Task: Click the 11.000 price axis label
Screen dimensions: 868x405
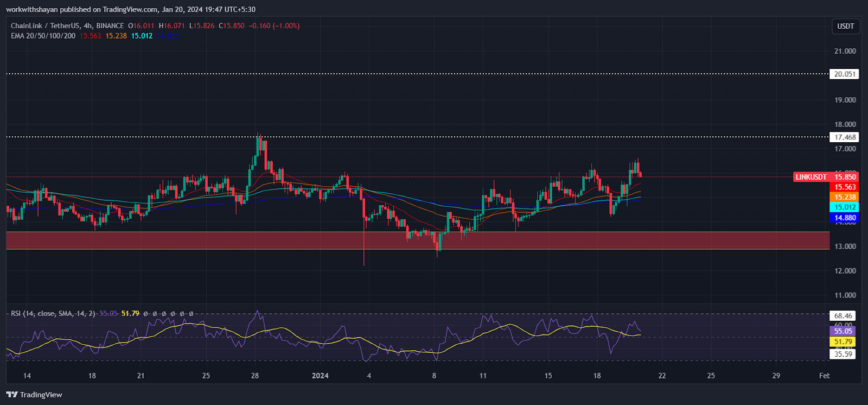Action: (x=845, y=295)
